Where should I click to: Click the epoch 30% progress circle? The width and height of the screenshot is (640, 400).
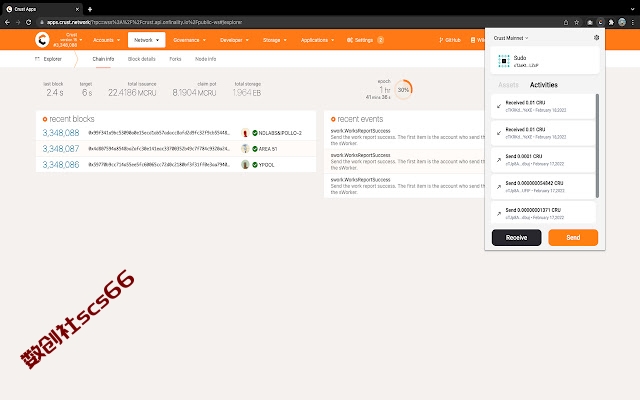[403, 90]
